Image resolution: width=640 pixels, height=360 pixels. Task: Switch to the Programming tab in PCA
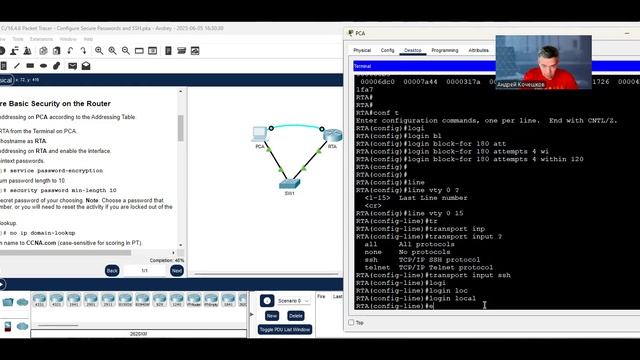(445, 50)
